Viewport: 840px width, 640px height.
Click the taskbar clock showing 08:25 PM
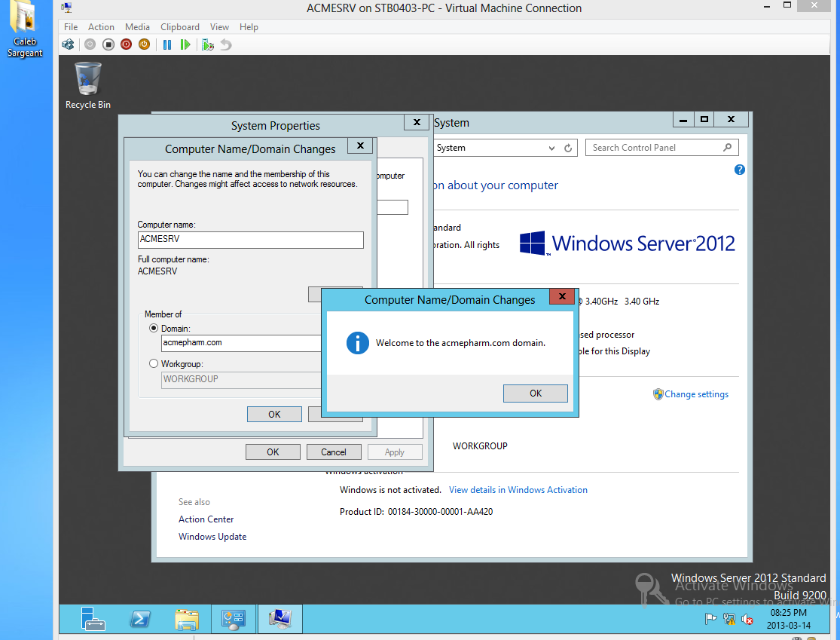[x=789, y=619]
